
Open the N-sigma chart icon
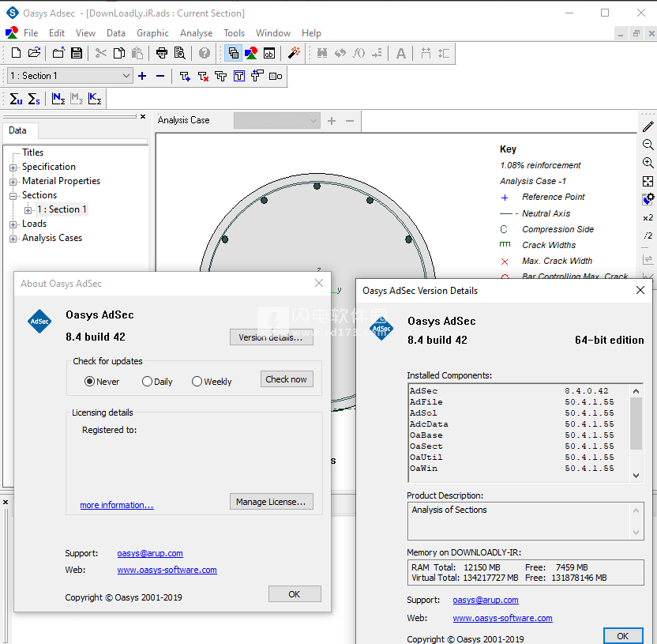pyautogui.click(x=58, y=99)
